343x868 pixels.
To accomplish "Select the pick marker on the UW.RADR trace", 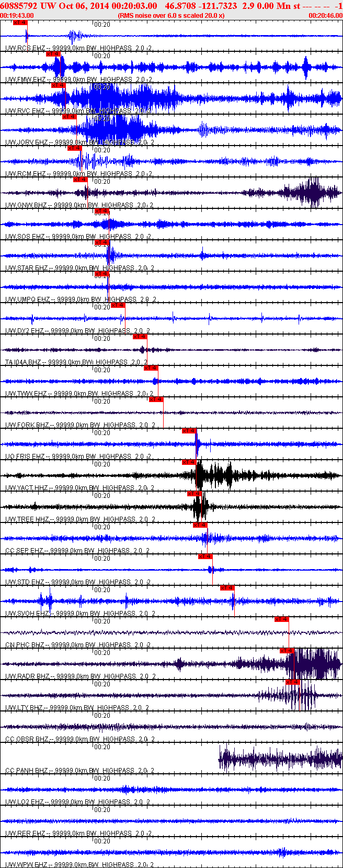I will (287, 651).
